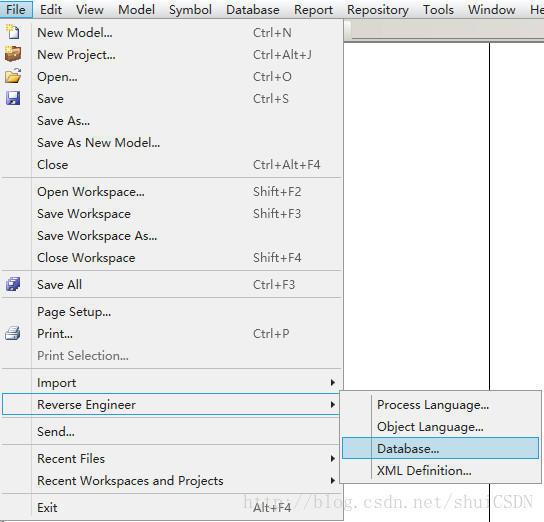Image resolution: width=544 pixels, height=522 pixels.
Task: Open the Edit menu
Action: click(51, 9)
